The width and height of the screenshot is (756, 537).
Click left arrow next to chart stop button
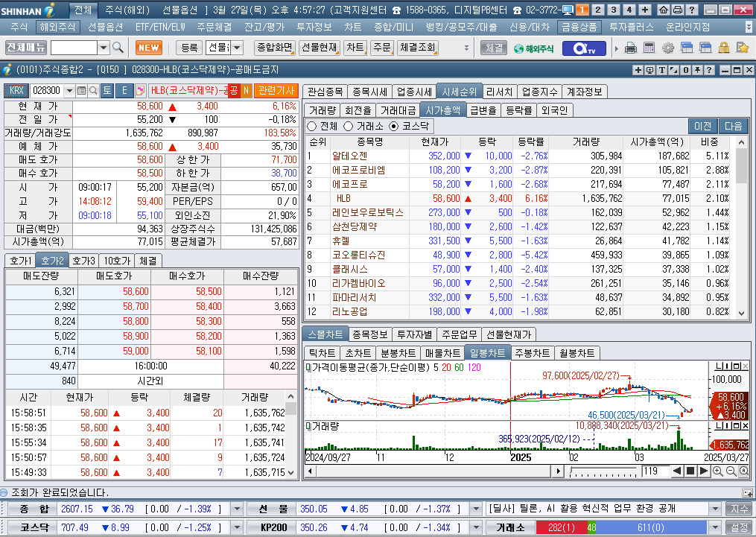677,471
